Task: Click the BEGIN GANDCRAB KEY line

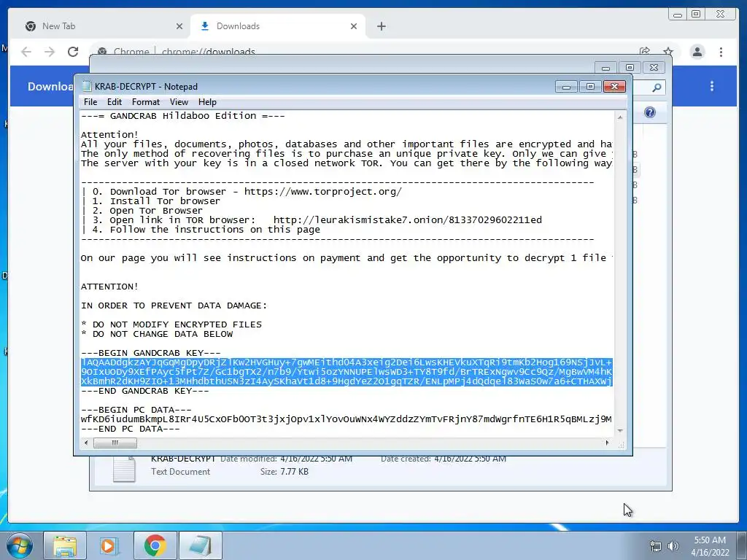Action: pyautogui.click(x=150, y=353)
